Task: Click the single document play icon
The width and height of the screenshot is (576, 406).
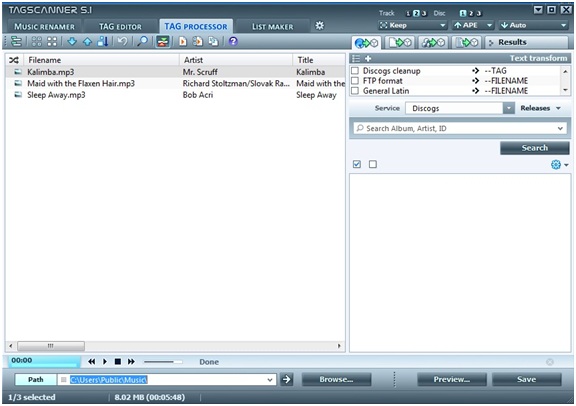Action: [x=182, y=42]
